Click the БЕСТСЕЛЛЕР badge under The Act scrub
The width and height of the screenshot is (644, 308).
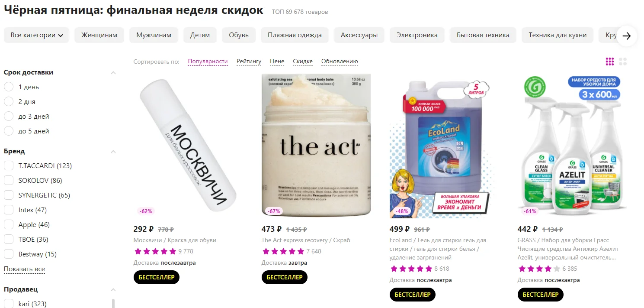285,277
